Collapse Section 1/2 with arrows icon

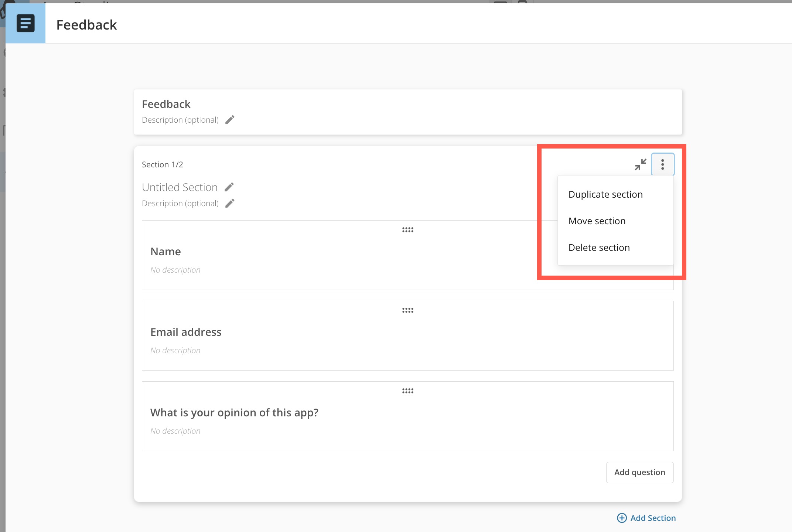[x=640, y=164]
